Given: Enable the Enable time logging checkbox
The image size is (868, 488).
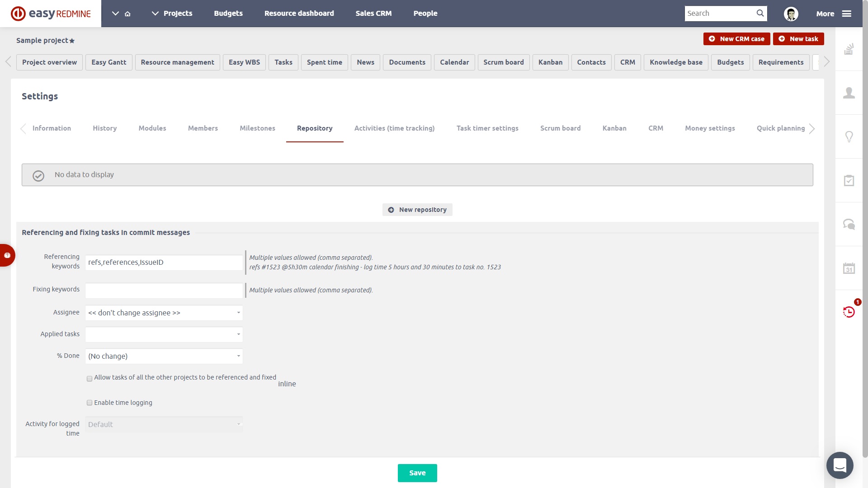Looking at the screenshot, I should coord(90,403).
